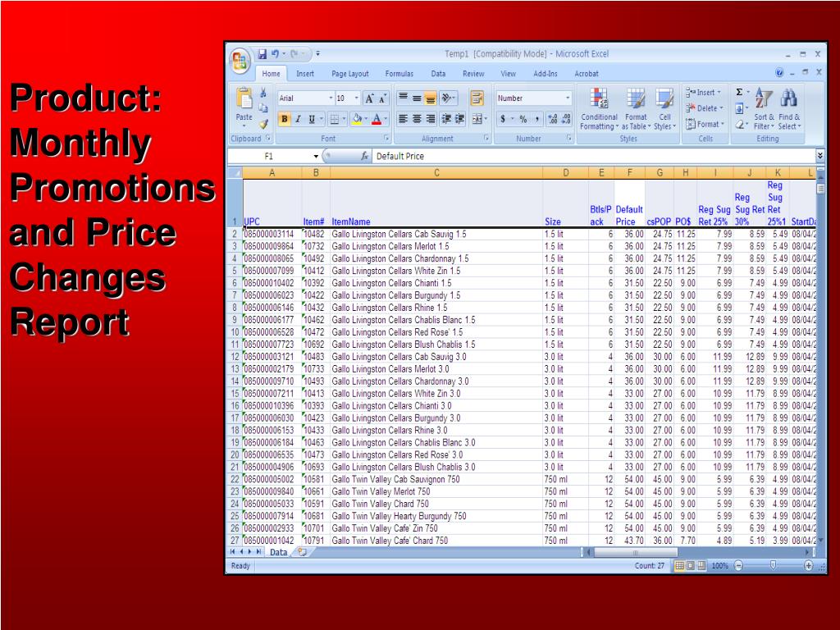Viewport: 840px width, 630px height.
Task: Switch to Page Break Preview
Action: pyautogui.click(x=701, y=566)
